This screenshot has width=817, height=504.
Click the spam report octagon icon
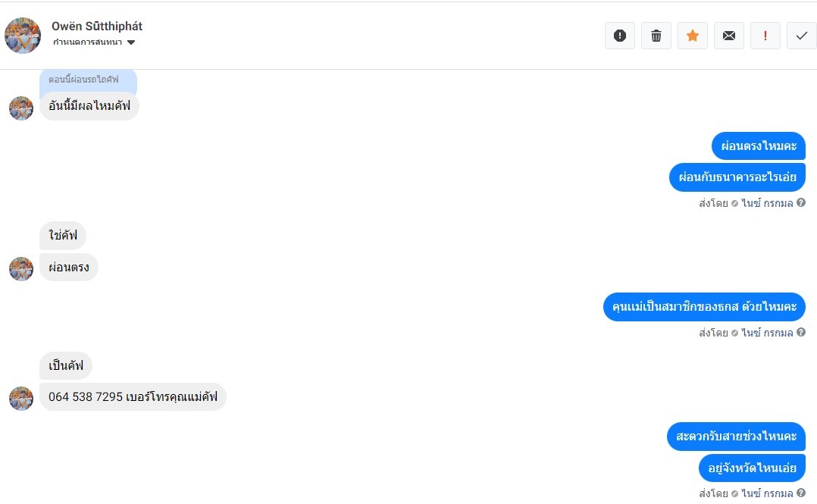pos(619,36)
